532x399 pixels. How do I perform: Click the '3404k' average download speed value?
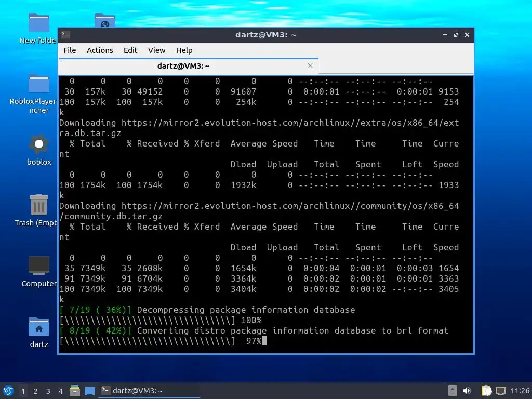[x=243, y=289]
